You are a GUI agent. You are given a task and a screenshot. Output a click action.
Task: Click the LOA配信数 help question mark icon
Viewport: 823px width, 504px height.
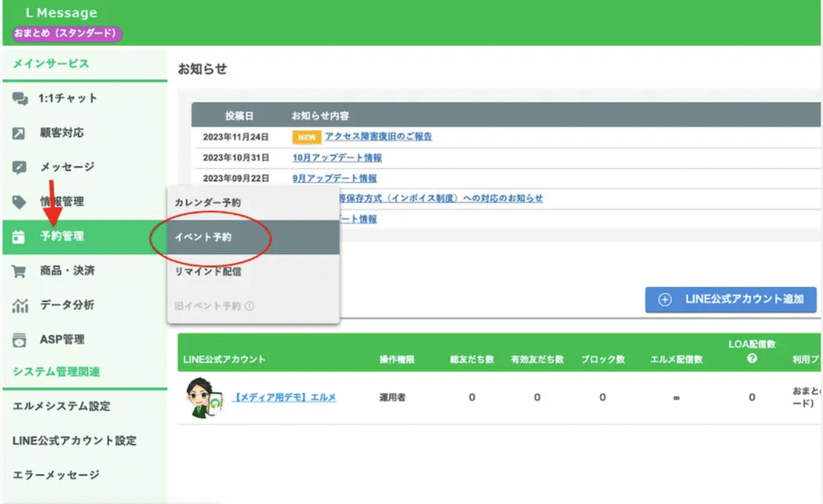751,359
